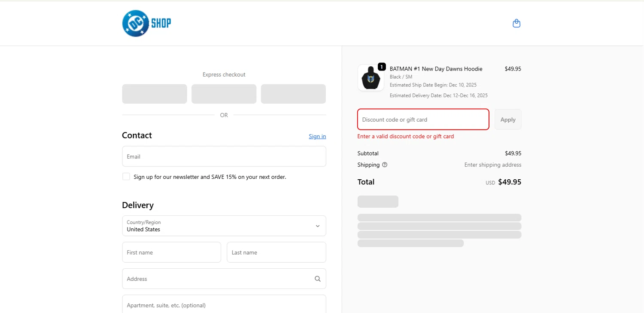This screenshot has width=644, height=313.
Task: Click the DC Shop logo
Action: (146, 23)
